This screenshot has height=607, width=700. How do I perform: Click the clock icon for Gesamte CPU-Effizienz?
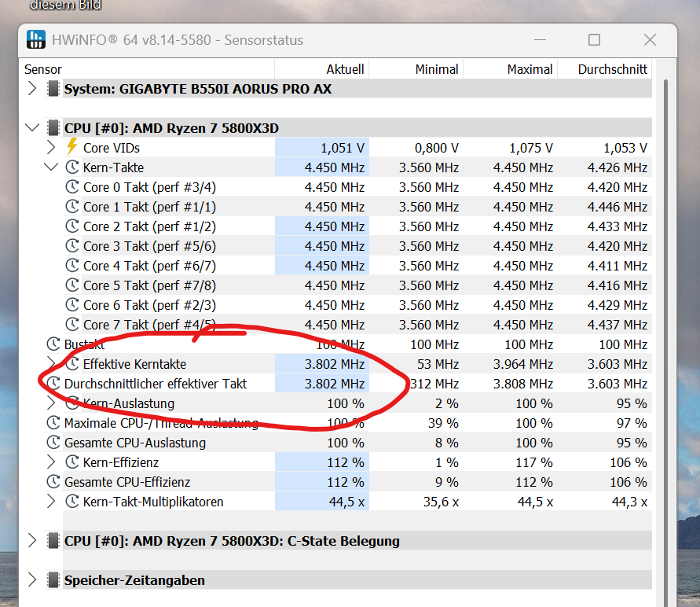53,481
